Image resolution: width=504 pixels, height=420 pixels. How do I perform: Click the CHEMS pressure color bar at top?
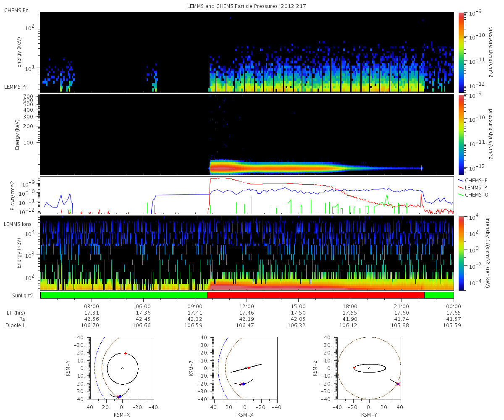(461, 52)
